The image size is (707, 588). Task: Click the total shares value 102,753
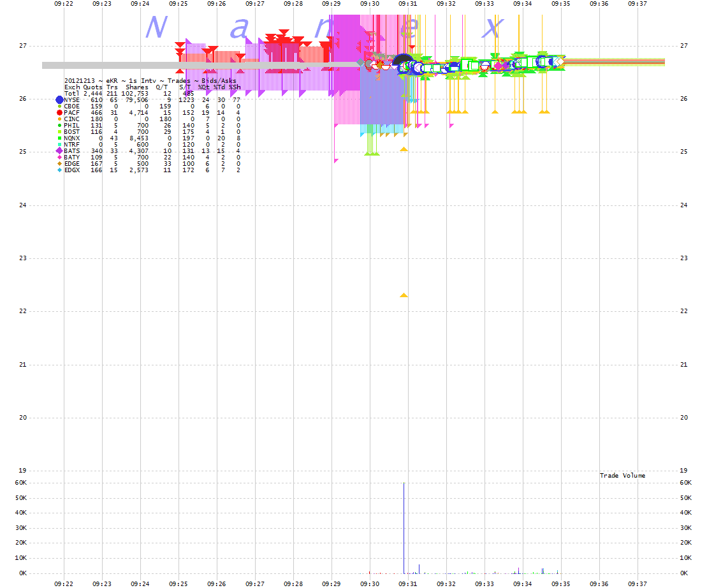(x=135, y=93)
